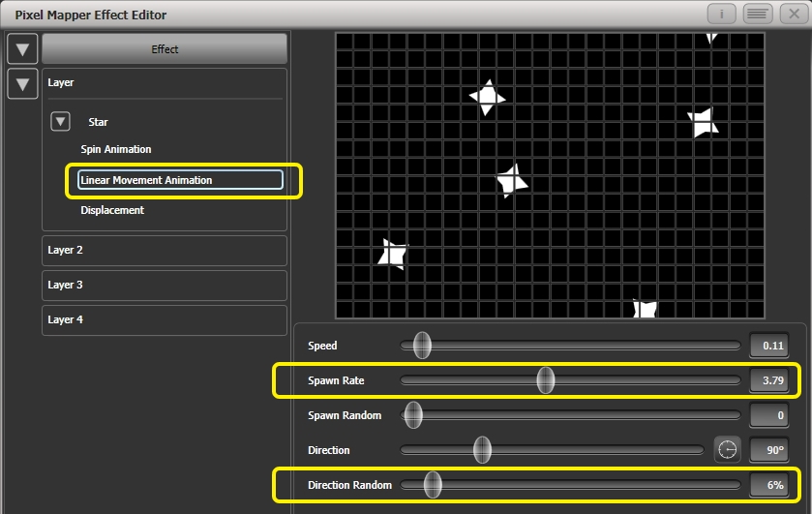Click the Direction Random slider handle
Image resolution: width=812 pixels, height=514 pixels.
click(x=433, y=485)
